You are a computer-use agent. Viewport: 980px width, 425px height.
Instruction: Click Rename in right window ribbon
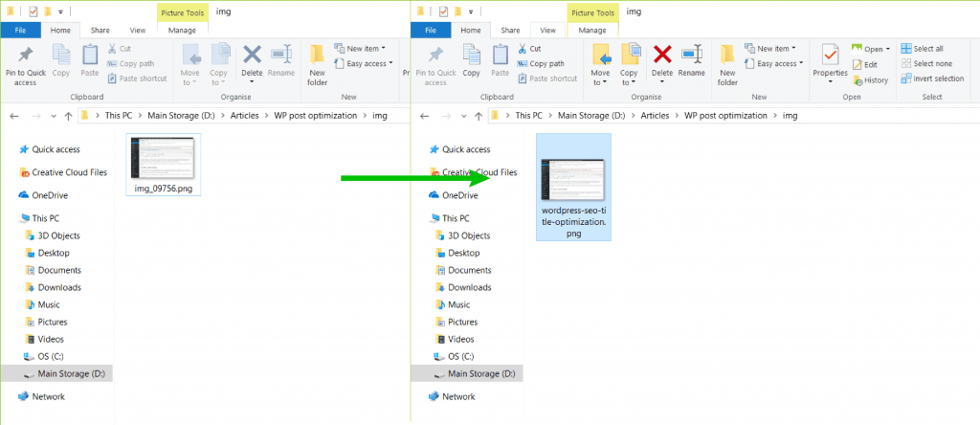[x=691, y=62]
